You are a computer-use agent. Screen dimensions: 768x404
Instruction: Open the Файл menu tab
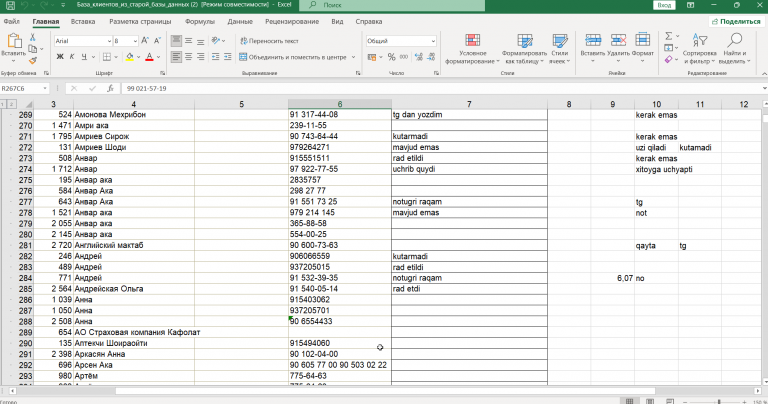11,22
